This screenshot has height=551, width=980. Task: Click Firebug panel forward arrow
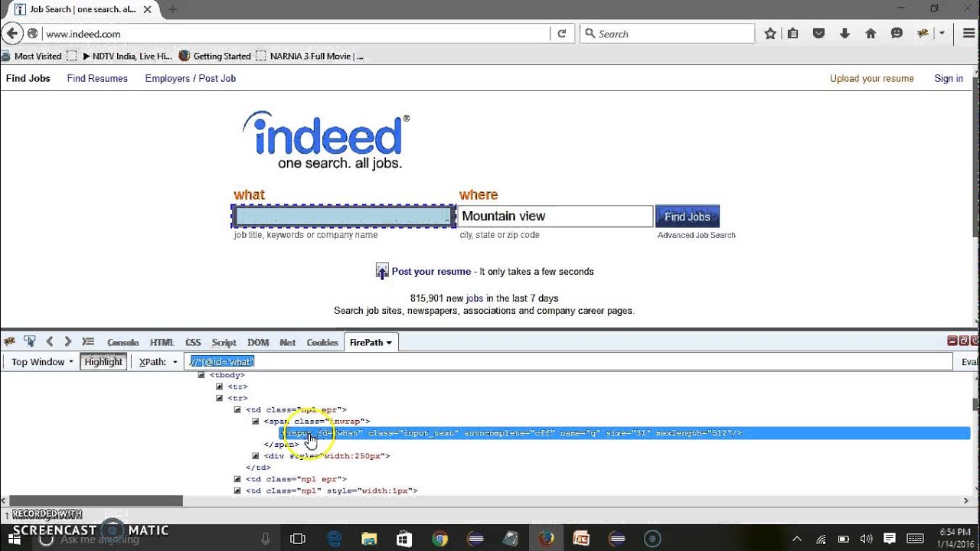point(67,342)
